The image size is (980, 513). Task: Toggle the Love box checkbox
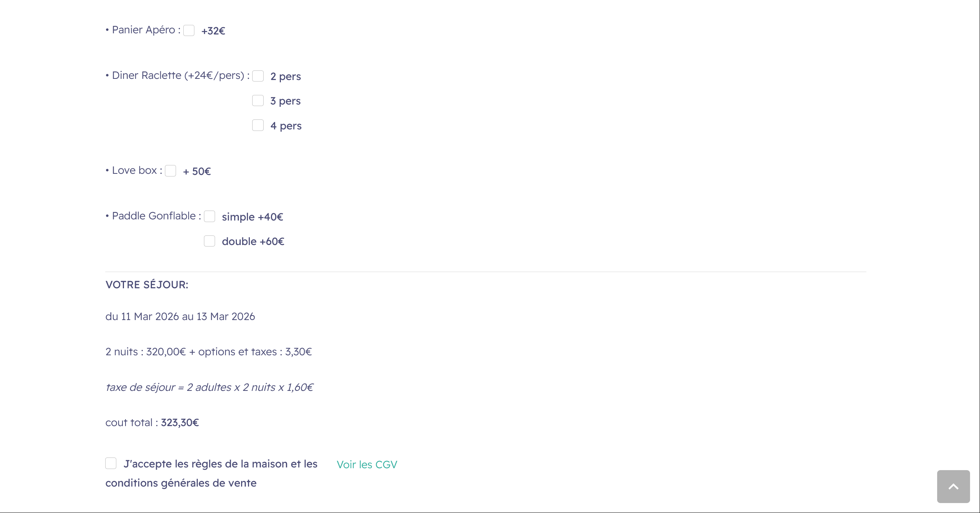pyautogui.click(x=170, y=171)
